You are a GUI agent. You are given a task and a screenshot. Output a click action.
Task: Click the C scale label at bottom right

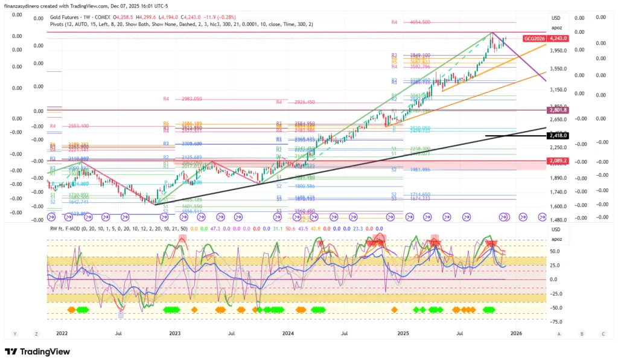pyautogui.click(x=602, y=333)
